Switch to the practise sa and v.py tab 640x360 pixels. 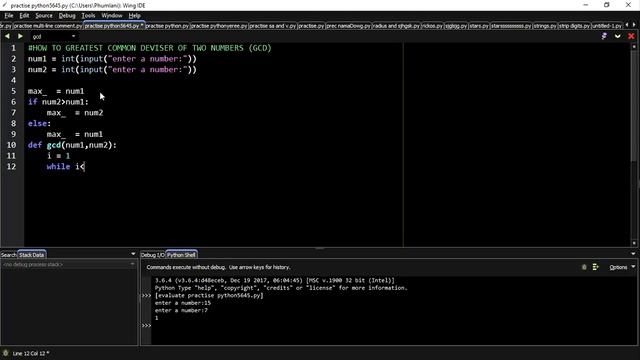tap(273, 26)
